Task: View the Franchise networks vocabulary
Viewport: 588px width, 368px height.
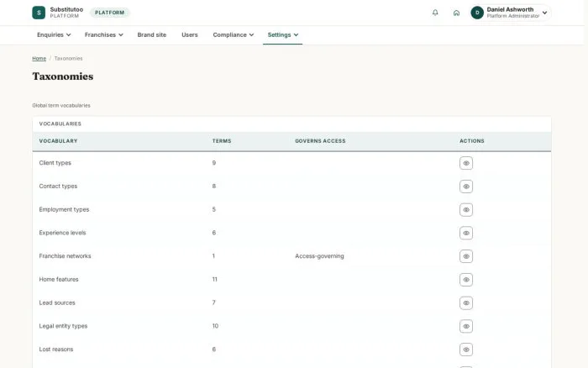Action: point(466,256)
